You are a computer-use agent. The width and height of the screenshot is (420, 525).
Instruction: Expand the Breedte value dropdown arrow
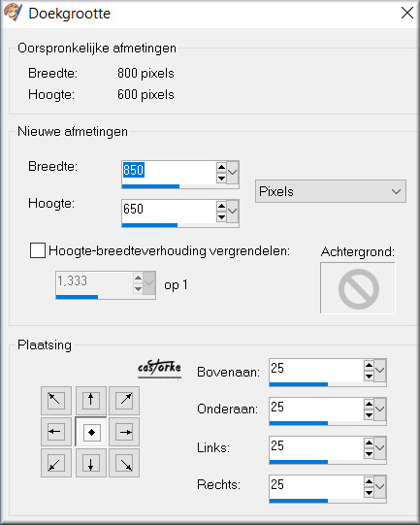point(233,173)
